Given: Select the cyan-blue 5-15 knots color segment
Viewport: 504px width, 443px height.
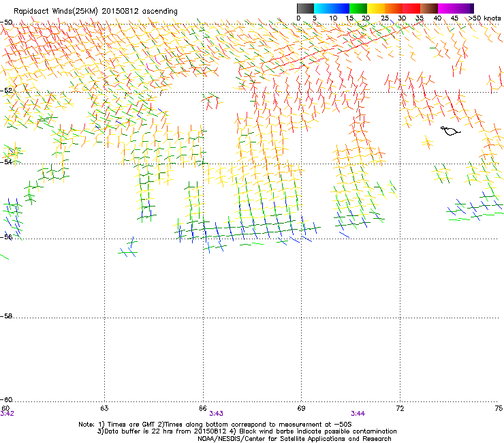Looking at the screenshot, I should 332,8.
